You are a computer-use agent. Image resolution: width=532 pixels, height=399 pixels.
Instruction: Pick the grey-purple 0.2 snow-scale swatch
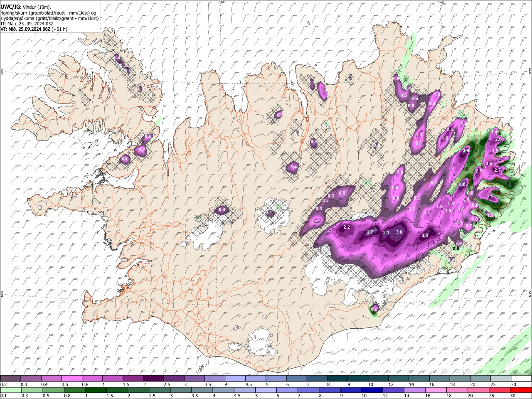[x=10, y=378]
